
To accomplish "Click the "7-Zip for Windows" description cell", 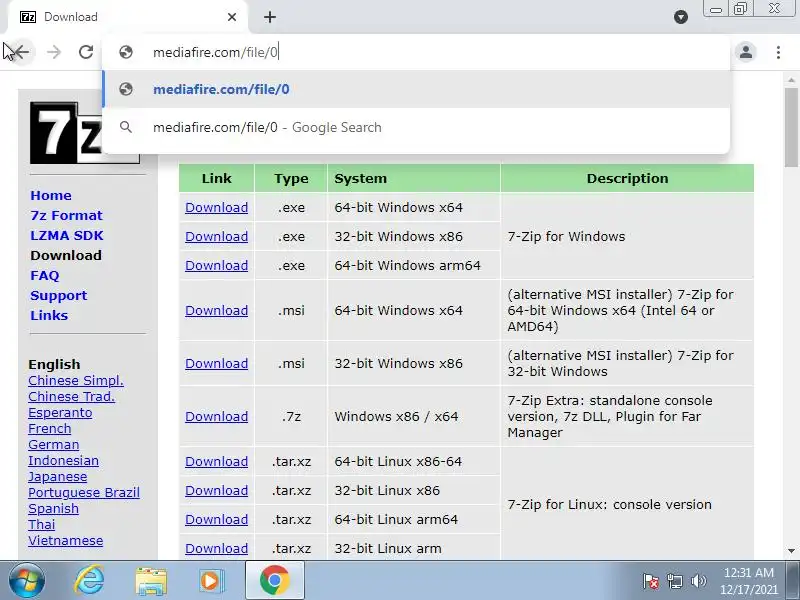I will coord(627,237).
